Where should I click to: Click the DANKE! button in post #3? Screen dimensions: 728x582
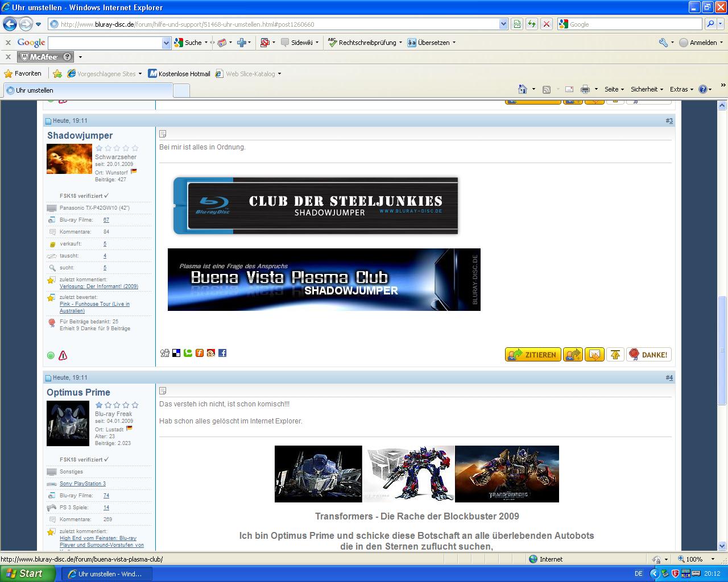pos(649,355)
